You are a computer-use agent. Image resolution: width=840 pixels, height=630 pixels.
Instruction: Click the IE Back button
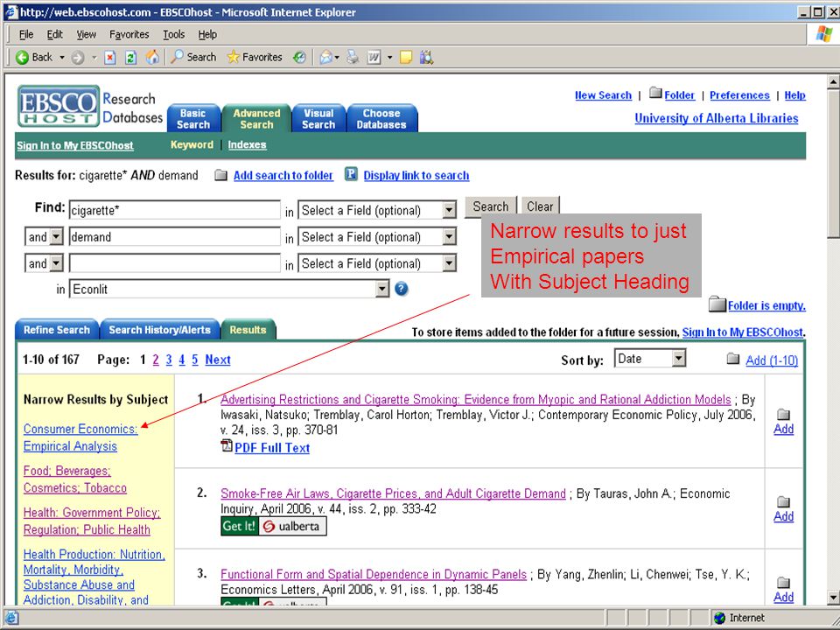(x=34, y=58)
